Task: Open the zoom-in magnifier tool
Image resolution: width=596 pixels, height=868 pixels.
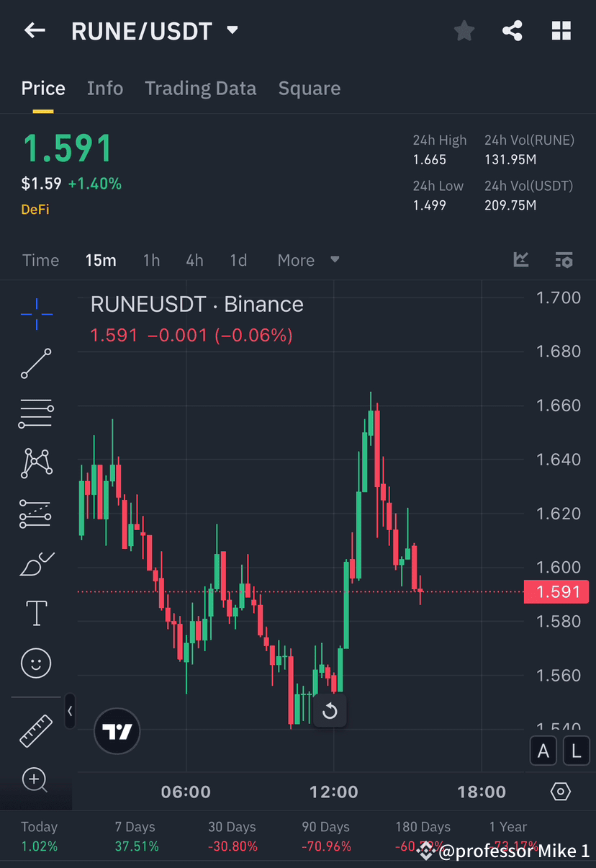Action: tap(36, 781)
